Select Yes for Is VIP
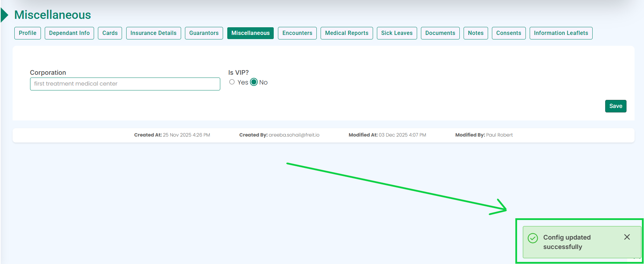This screenshot has width=644, height=264. (x=232, y=82)
